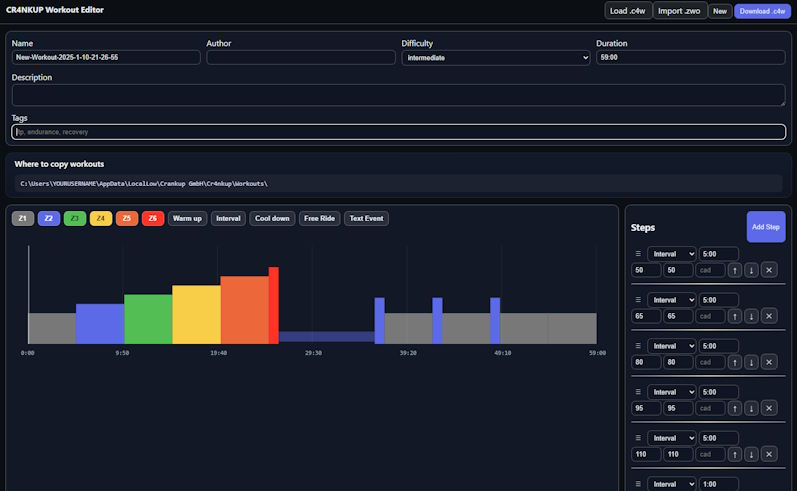Screen dimensions: 797x491
Task: Grab drag handle of the 65% step
Action: pos(638,300)
